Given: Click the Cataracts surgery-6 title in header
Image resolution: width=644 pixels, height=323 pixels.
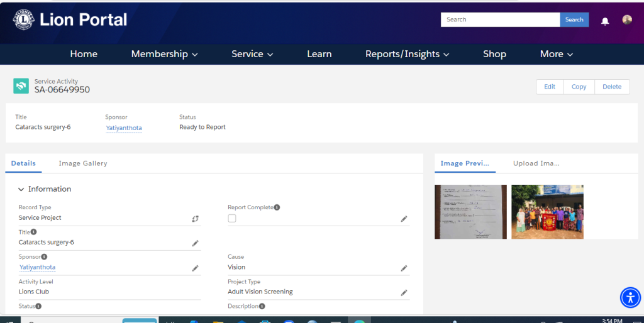Looking at the screenshot, I should click(43, 127).
